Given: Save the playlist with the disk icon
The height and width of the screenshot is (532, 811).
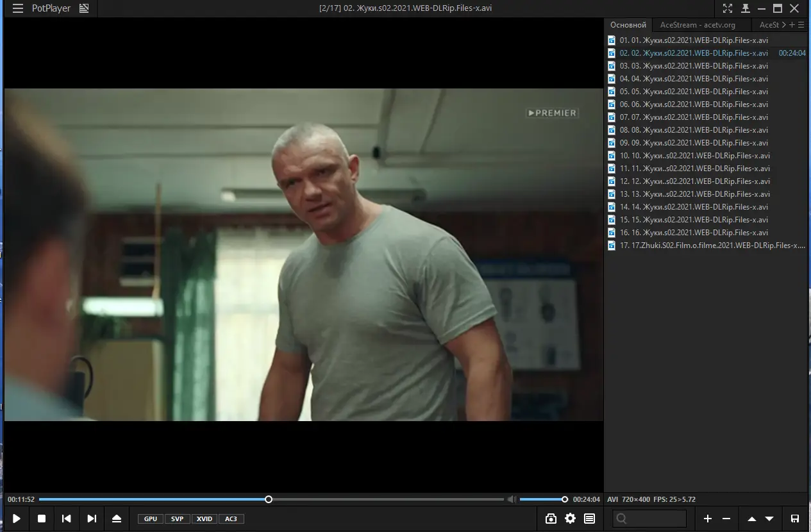Looking at the screenshot, I should click(x=795, y=519).
